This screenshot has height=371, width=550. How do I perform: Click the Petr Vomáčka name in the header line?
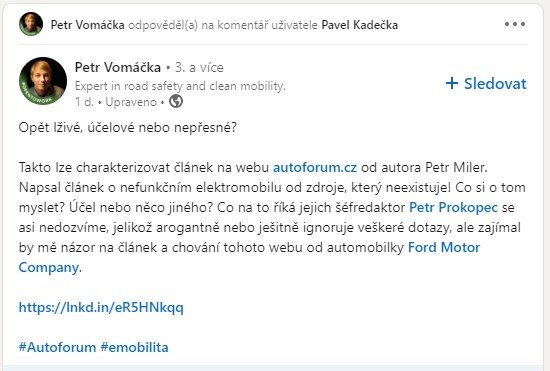tap(87, 25)
